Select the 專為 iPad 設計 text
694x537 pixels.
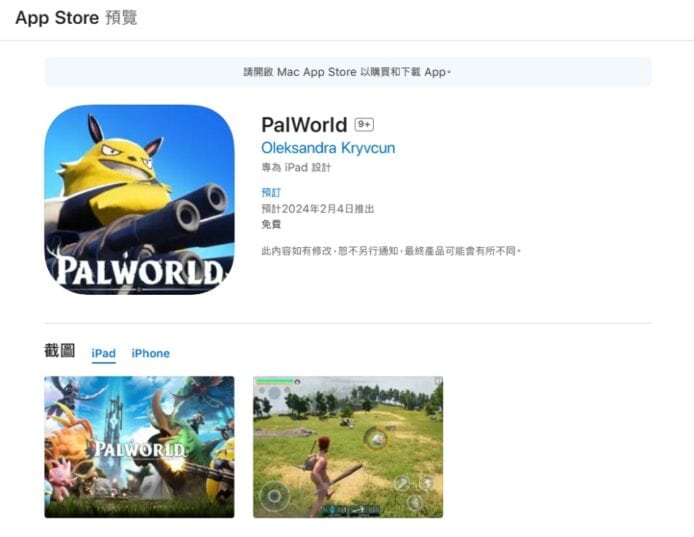click(296, 167)
